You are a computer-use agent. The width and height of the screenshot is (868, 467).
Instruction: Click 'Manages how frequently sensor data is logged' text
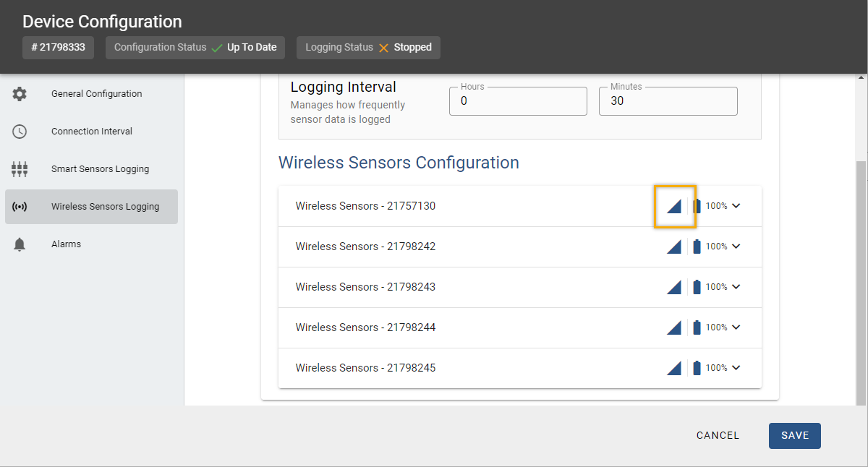[348, 112]
